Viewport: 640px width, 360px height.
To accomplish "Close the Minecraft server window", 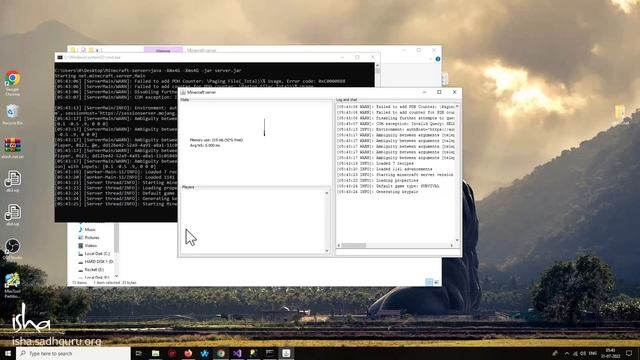I will click(x=454, y=92).
